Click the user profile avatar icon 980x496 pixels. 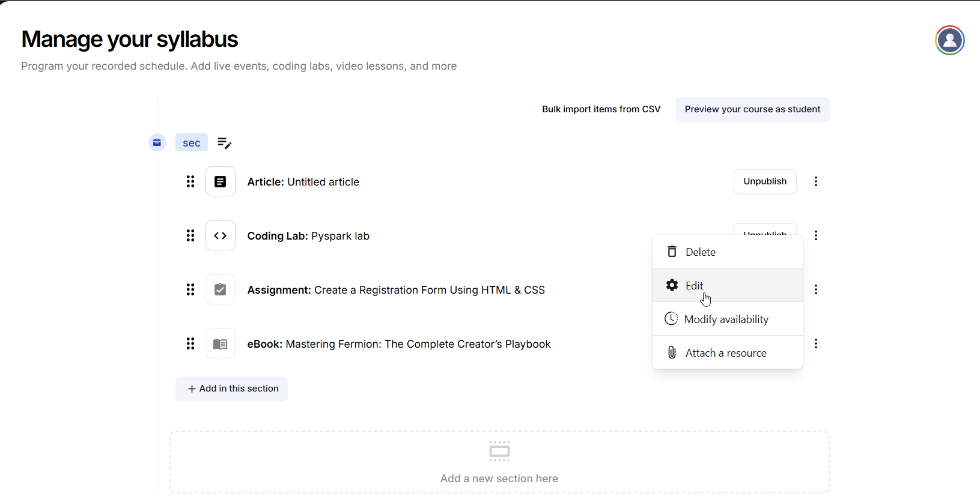pyautogui.click(x=949, y=40)
